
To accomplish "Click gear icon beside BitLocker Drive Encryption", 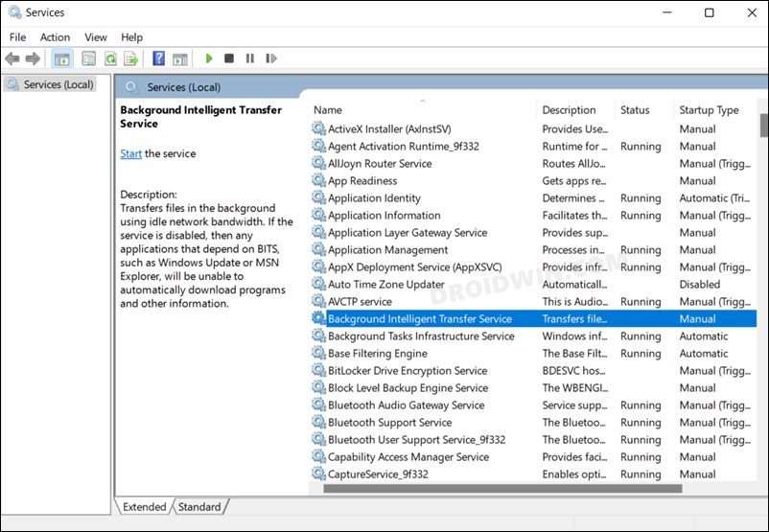I will tap(318, 370).
